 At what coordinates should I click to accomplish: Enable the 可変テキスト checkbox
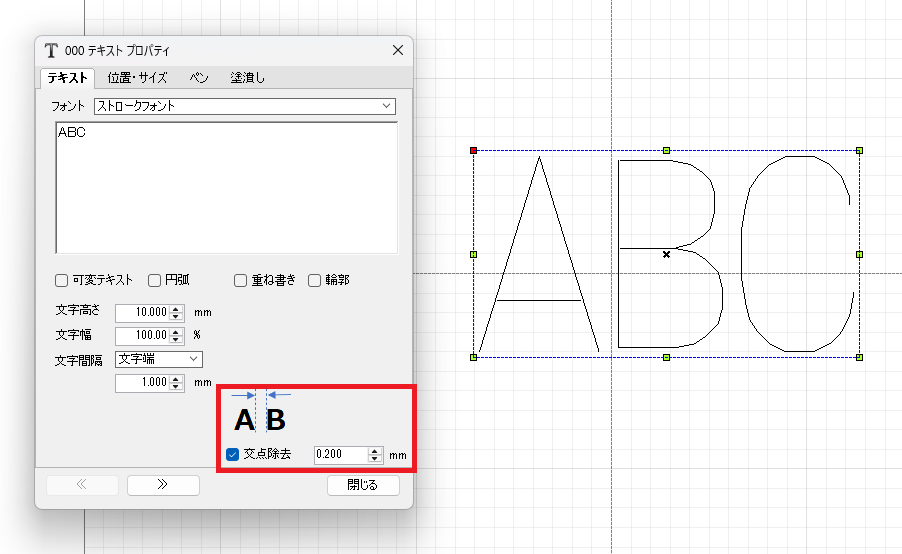62,280
